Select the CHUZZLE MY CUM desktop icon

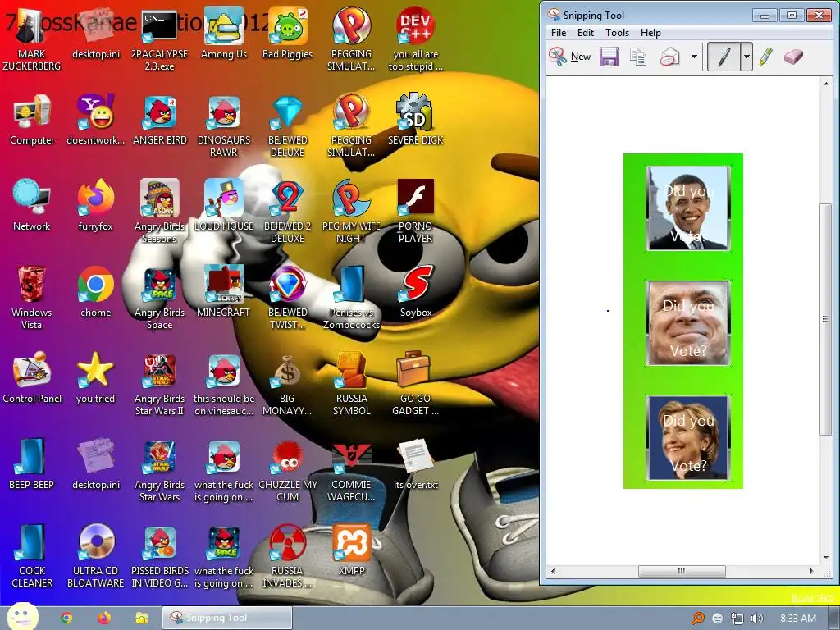(287, 472)
